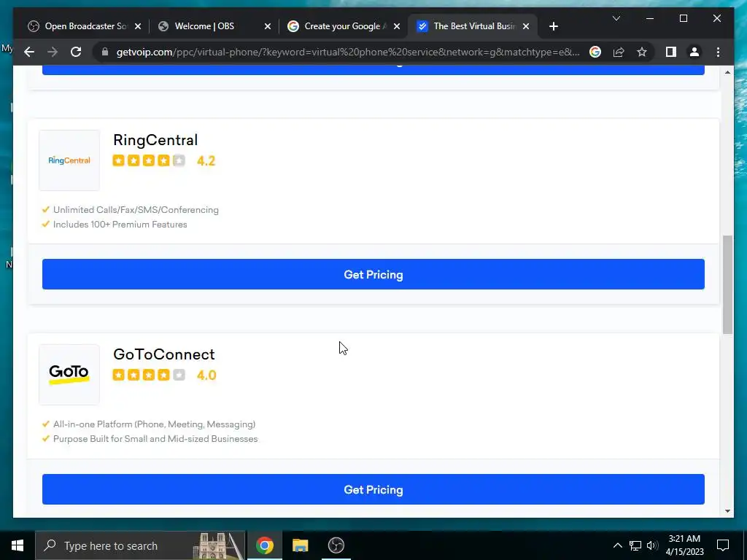Open a new browser tab
747x560 pixels.
pyautogui.click(x=553, y=26)
